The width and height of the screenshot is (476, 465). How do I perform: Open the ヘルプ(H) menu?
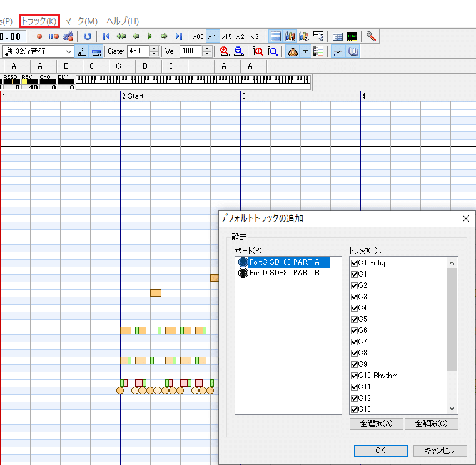click(123, 21)
